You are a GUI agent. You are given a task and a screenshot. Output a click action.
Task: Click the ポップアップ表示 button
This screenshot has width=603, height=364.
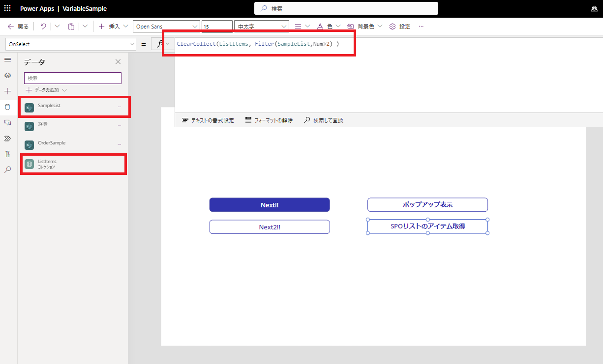click(427, 205)
